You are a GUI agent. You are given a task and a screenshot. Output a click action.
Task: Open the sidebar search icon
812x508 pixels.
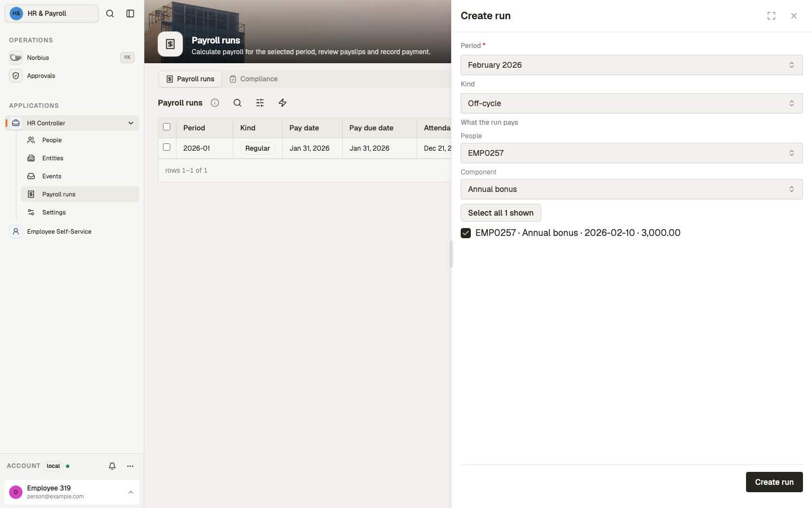click(110, 14)
